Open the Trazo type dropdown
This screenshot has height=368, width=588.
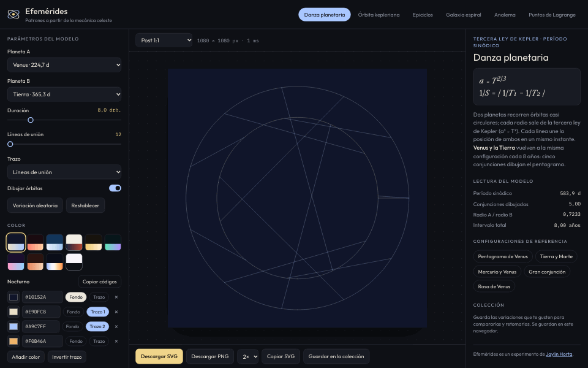pos(64,172)
